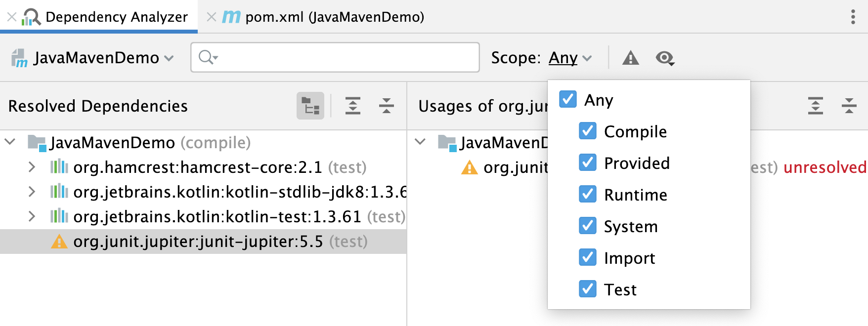Collapse the JavaMavenDemo node in Usages panel

[x=420, y=142]
